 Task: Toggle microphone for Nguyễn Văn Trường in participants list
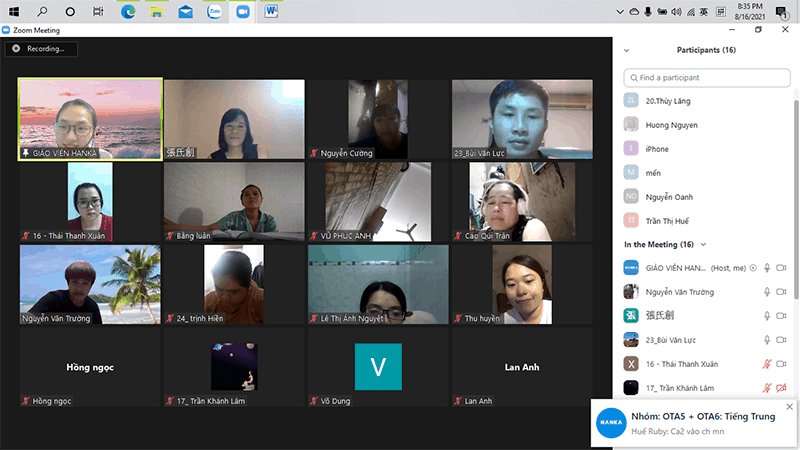767,292
